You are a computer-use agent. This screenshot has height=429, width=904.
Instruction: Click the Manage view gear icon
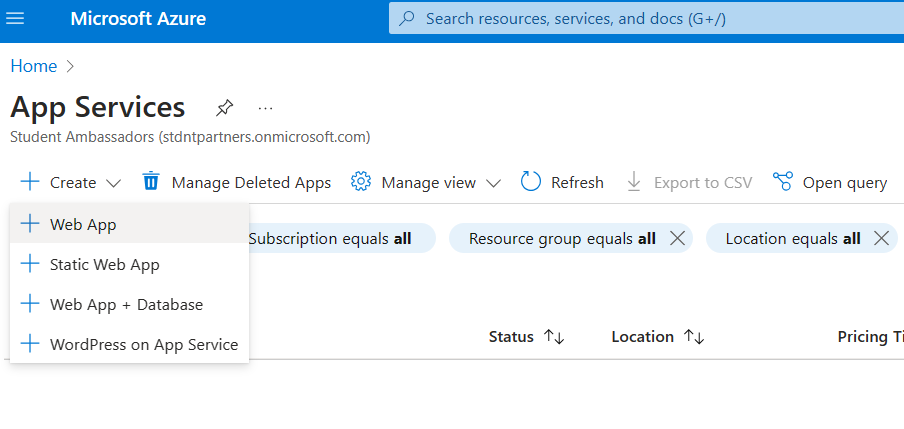coord(361,182)
